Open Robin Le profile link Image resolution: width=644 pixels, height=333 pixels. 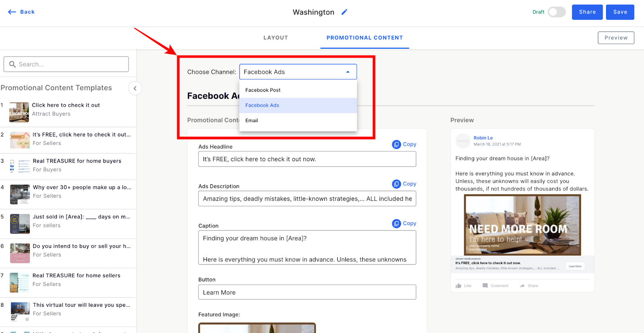(x=483, y=138)
